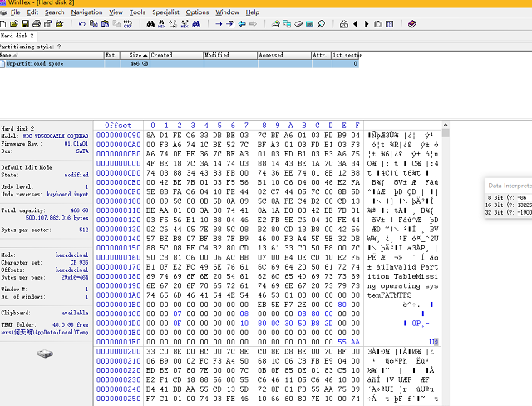
Task: Click the Clone Disk icon
Action: [x=287, y=24]
